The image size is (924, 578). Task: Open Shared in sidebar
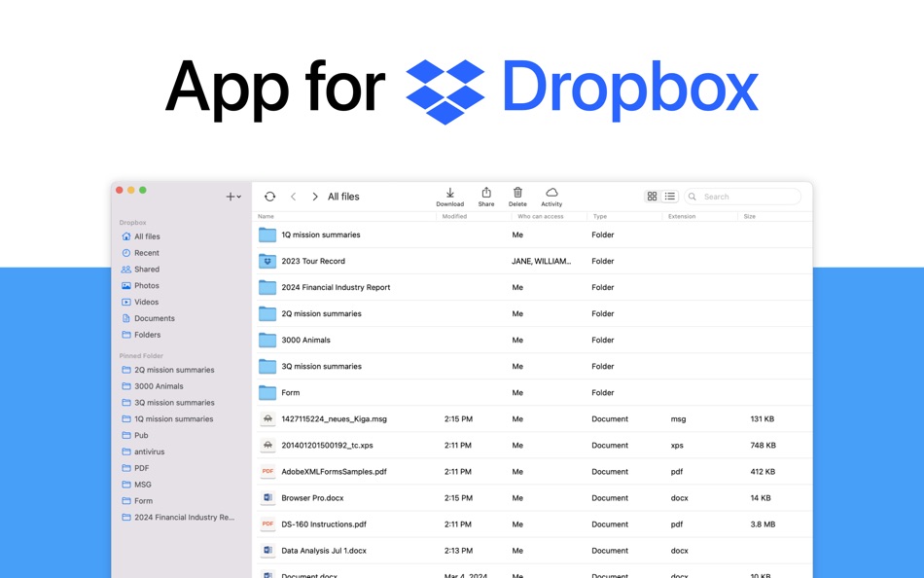point(140,270)
